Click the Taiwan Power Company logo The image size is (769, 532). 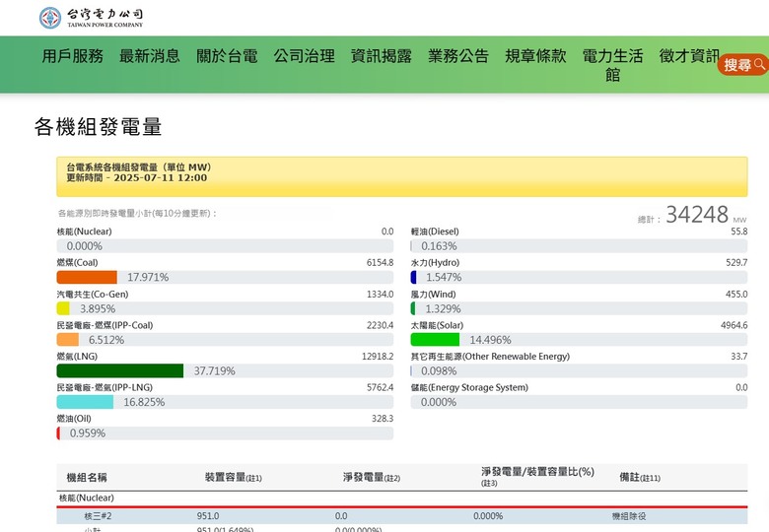92,18
